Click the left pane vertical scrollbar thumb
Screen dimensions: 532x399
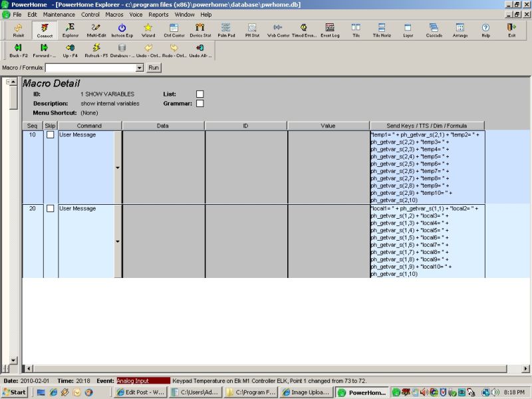pyautogui.click(x=13, y=98)
